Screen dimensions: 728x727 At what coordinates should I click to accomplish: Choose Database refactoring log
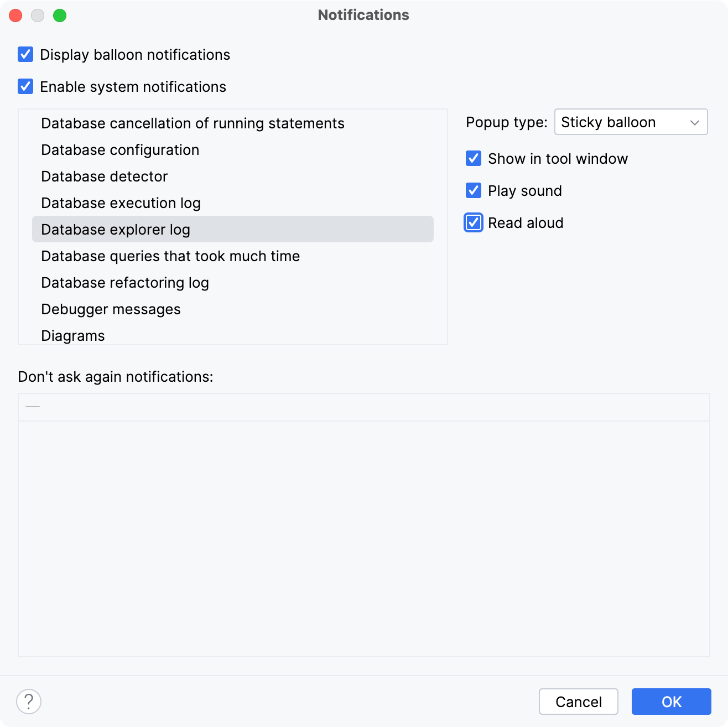point(125,282)
